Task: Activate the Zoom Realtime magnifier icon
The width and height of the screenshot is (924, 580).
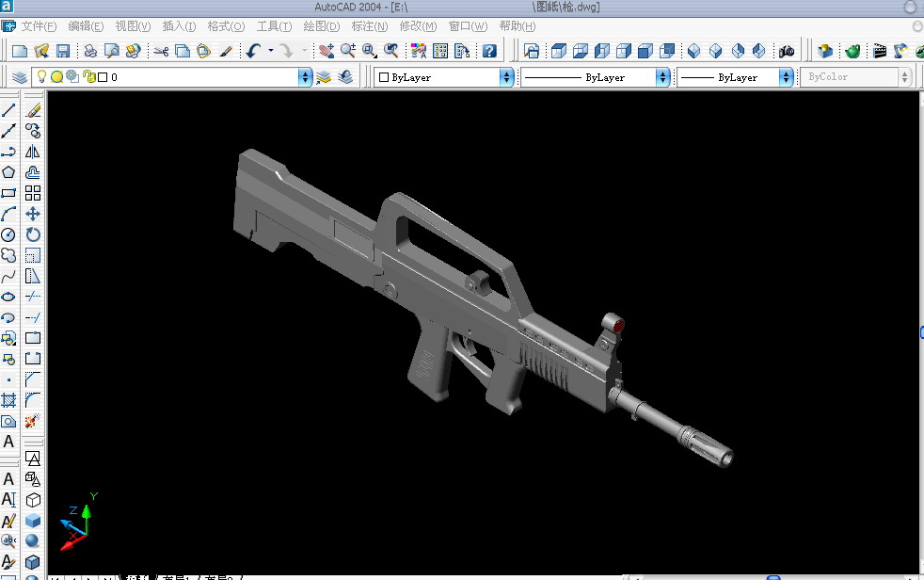Action: click(348, 51)
